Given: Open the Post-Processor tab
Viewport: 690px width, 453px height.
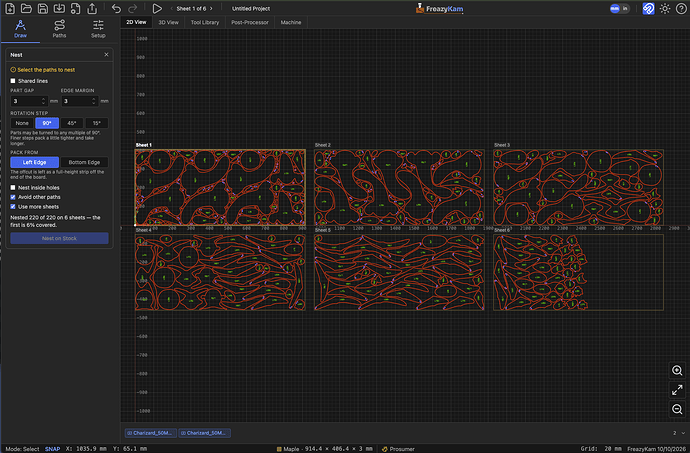Looking at the screenshot, I should [250, 22].
